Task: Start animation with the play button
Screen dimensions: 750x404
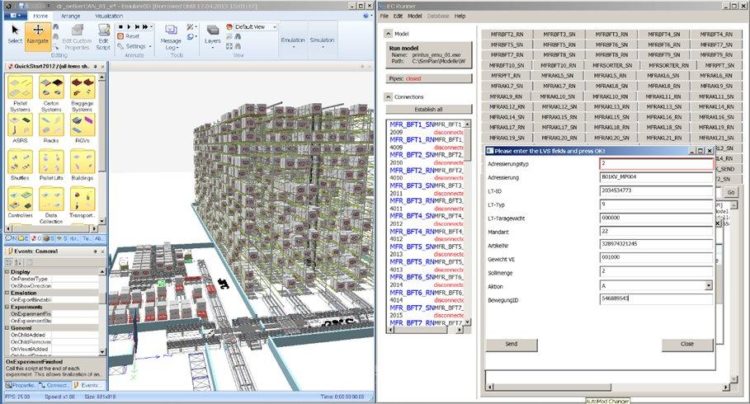Action: [129, 27]
